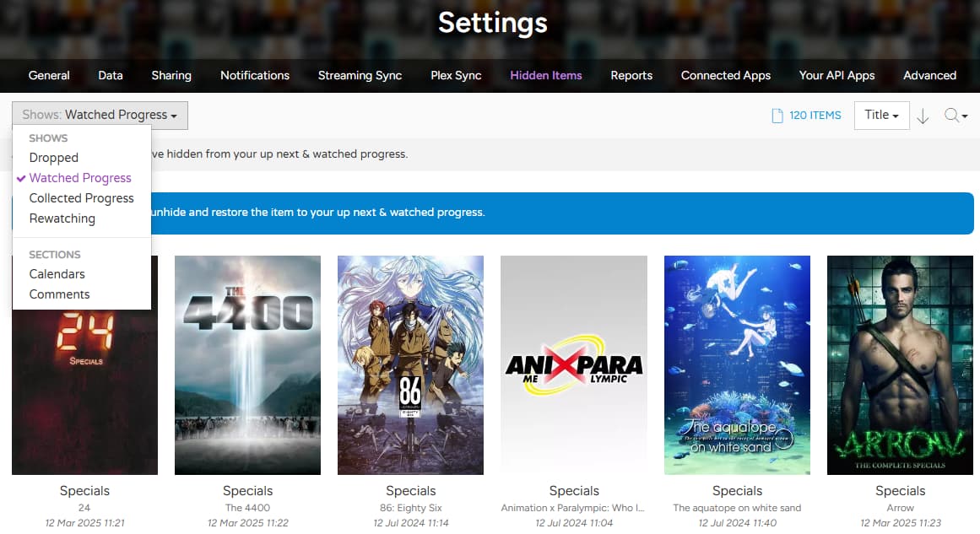Select Calendars under Sections
The width and height of the screenshot is (980, 534).
click(x=57, y=274)
